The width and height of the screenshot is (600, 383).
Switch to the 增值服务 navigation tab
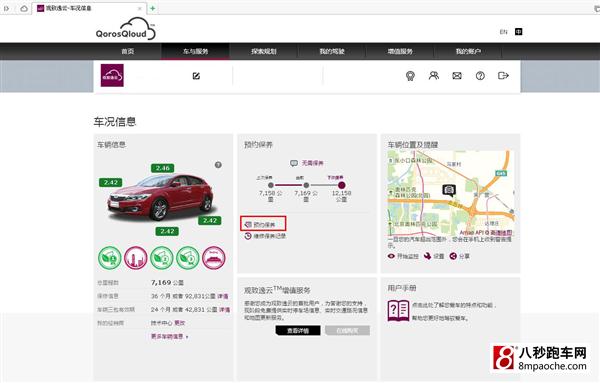400,51
